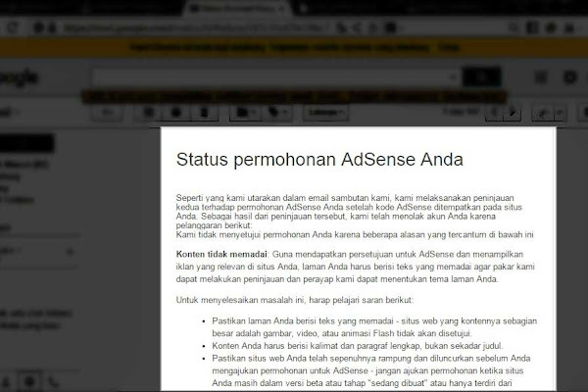Open the search options arrow in search box
Screen dimensions: 588x392
tap(453, 77)
